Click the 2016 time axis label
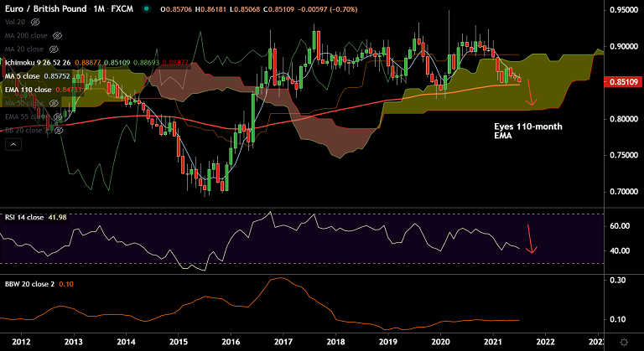The height and width of the screenshot is (351, 644). [231, 342]
